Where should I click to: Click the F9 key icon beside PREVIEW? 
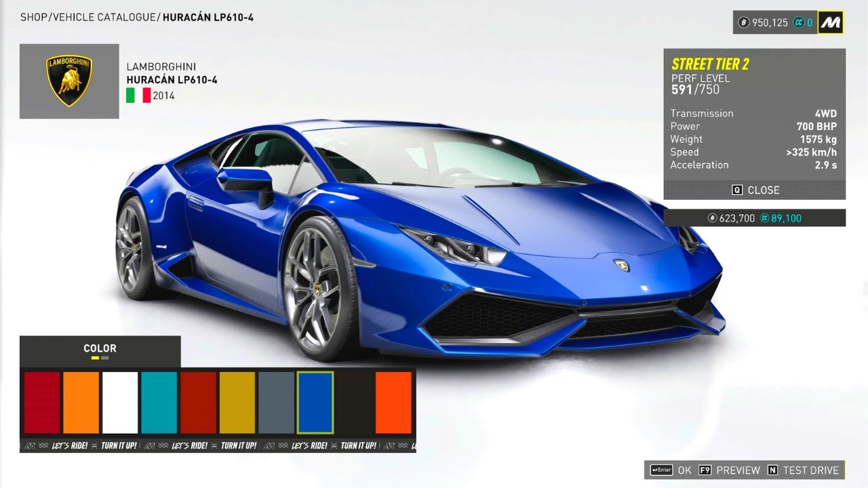pyautogui.click(x=705, y=470)
